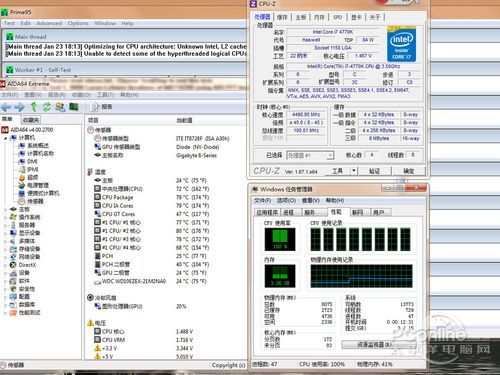
Task: Switch to 收藏夹 favorites tab in AIDA64
Action: tap(31, 120)
